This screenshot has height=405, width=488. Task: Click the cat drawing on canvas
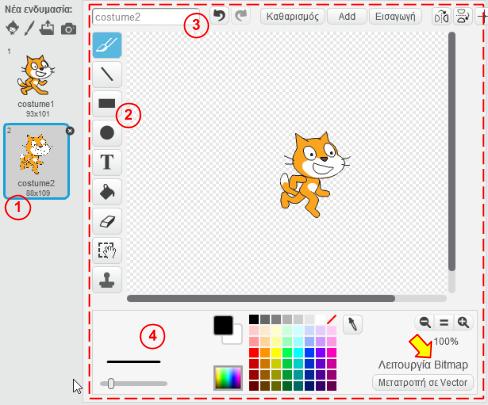pyautogui.click(x=314, y=174)
